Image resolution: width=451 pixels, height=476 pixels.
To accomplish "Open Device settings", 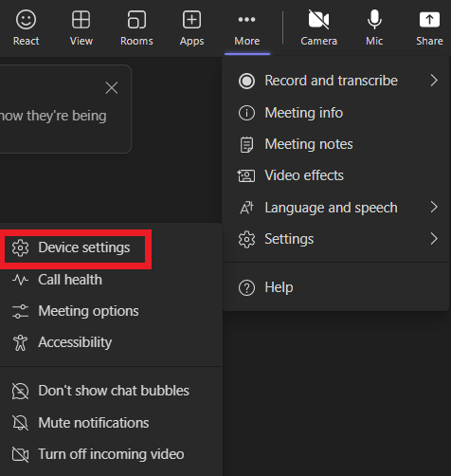I will (x=75, y=247).
